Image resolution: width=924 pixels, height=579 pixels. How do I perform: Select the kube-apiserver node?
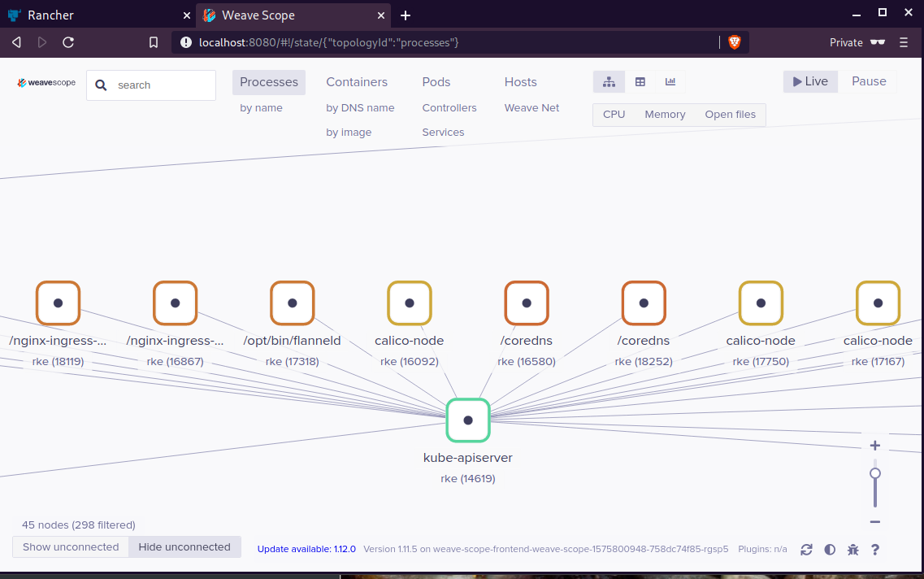468,420
